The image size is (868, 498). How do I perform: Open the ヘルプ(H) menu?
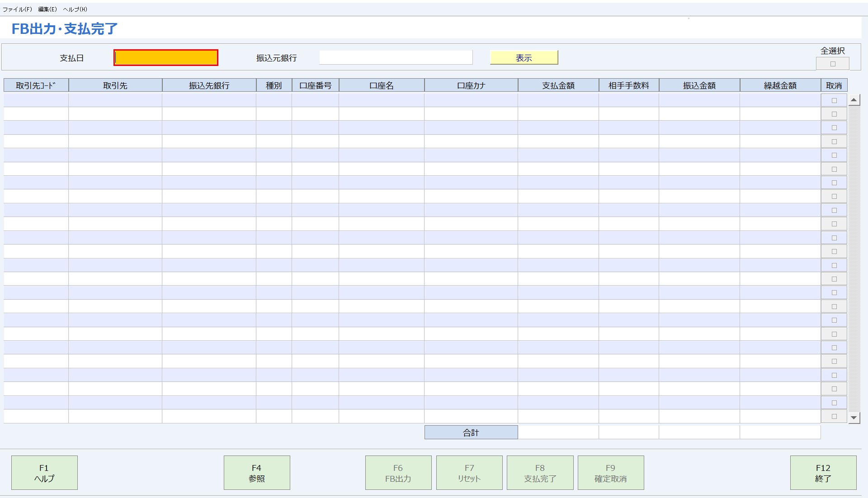75,9
